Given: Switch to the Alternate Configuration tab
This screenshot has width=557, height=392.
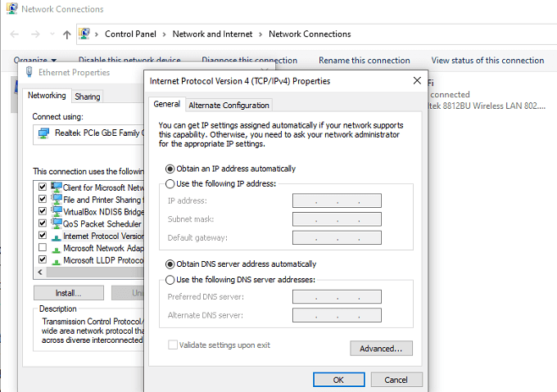Looking at the screenshot, I should pos(229,105).
